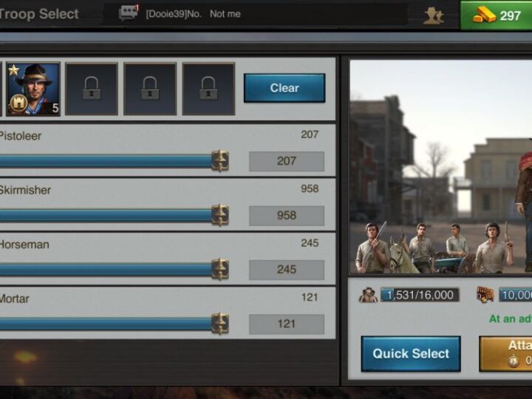Tap the first locked hero slot
This screenshot has width=532, height=399.
coord(92,89)
